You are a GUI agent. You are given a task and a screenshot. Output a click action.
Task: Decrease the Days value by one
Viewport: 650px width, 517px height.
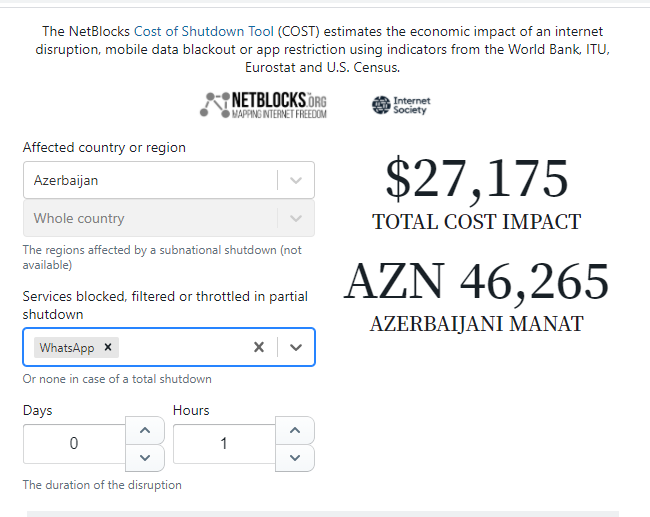[x=145, y=458]
